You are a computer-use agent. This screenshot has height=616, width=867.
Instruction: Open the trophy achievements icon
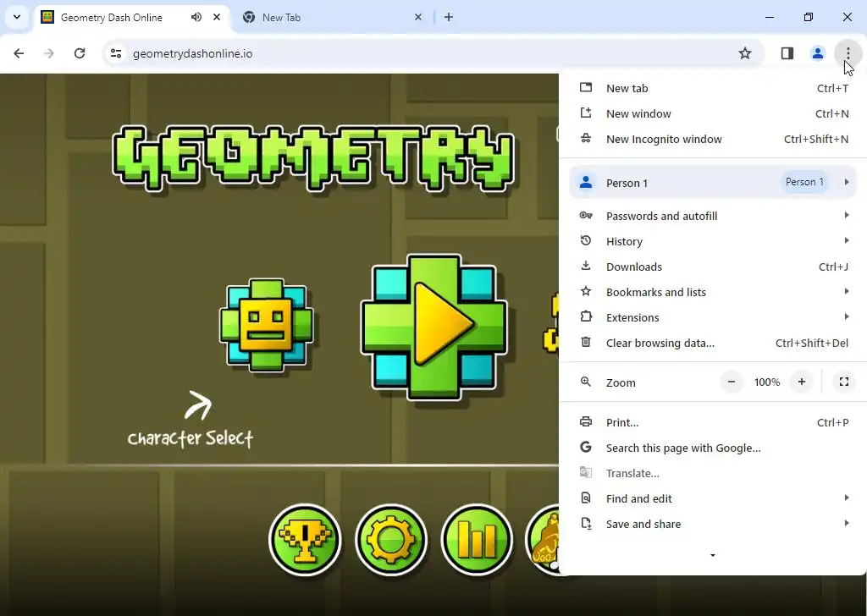coord(305,540)
